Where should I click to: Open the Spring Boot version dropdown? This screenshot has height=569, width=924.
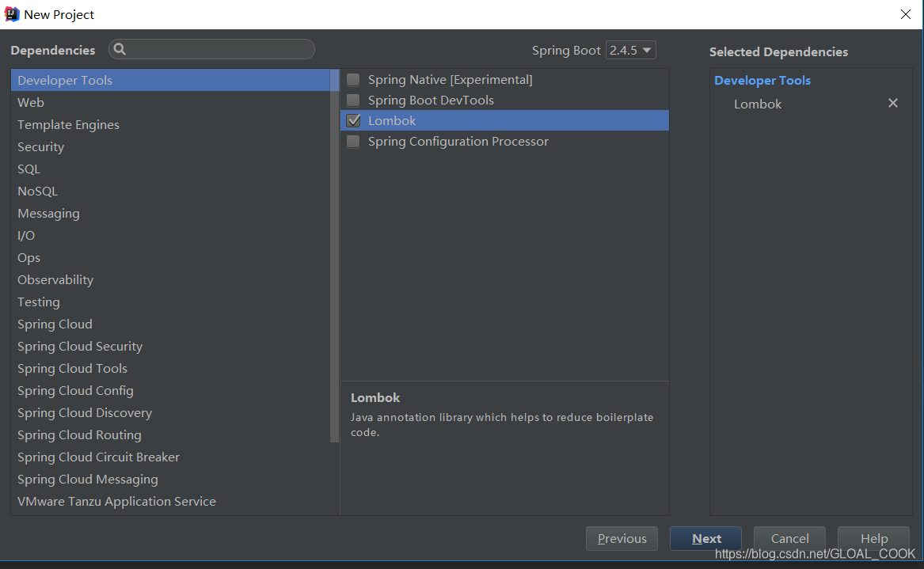pos(630,50)
